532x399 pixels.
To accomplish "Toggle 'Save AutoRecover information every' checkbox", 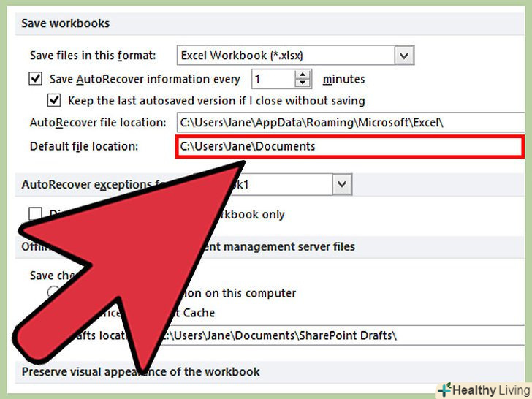I will (35, 79).
